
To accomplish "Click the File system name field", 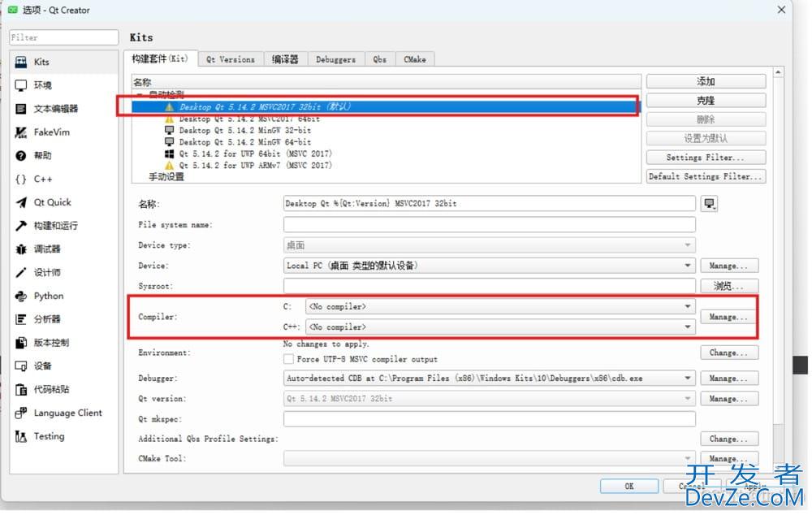I will tap(490, 225).
